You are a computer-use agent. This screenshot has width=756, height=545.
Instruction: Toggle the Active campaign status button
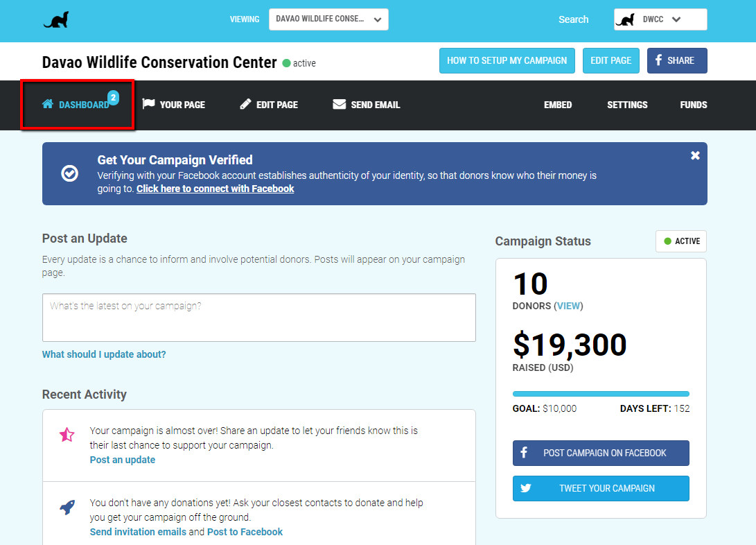point(680,241)
